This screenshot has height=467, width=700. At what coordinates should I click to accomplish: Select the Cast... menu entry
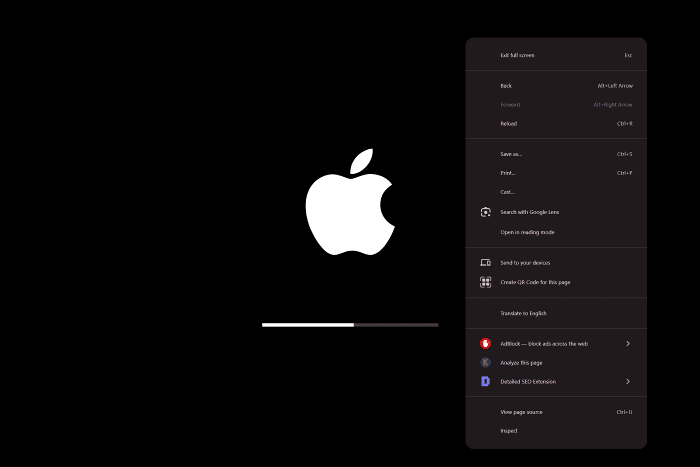[507, 192]
